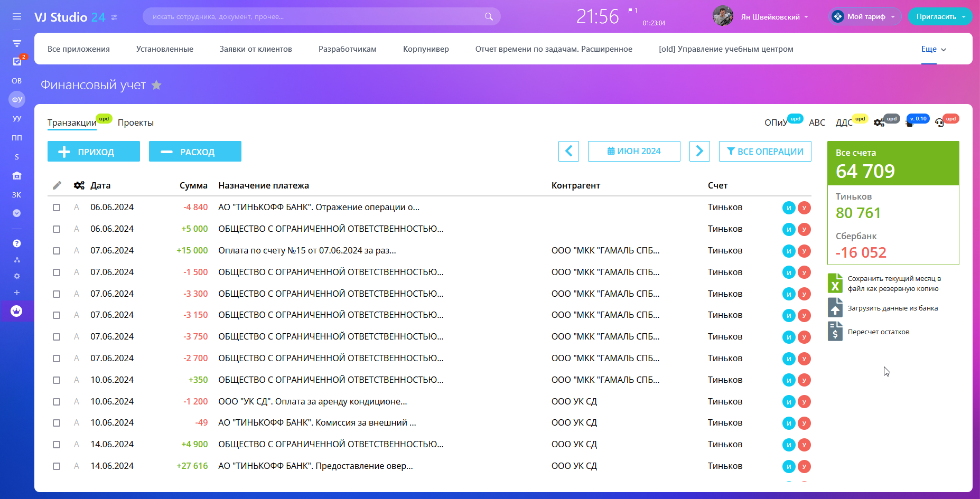The image size is (980, 499).
Task: Select checkbox for +15 000 payment row
Action: click(x=57, y=251)
